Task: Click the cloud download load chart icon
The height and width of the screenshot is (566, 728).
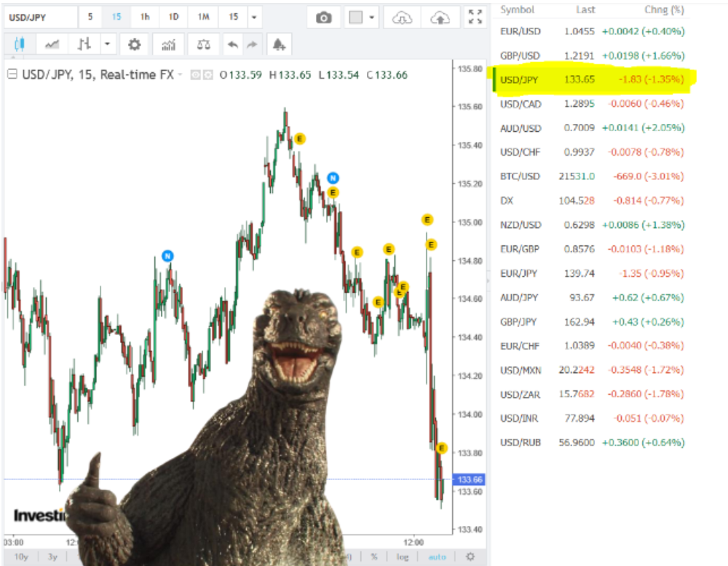Action: tap(402, 18)
